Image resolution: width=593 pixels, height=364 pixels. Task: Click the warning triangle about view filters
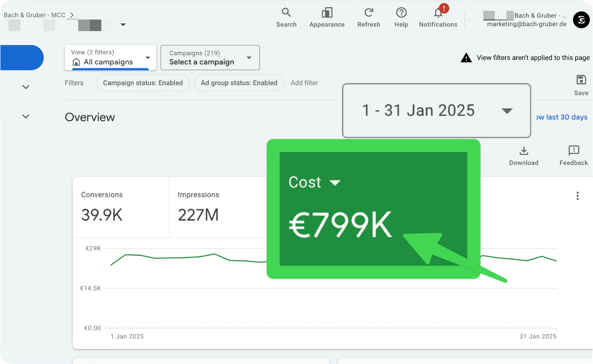click(x=466, y=58)
